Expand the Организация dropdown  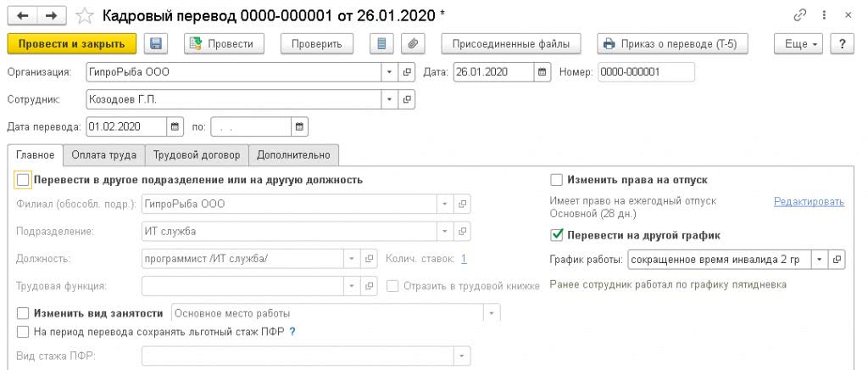tap(388, 72)
